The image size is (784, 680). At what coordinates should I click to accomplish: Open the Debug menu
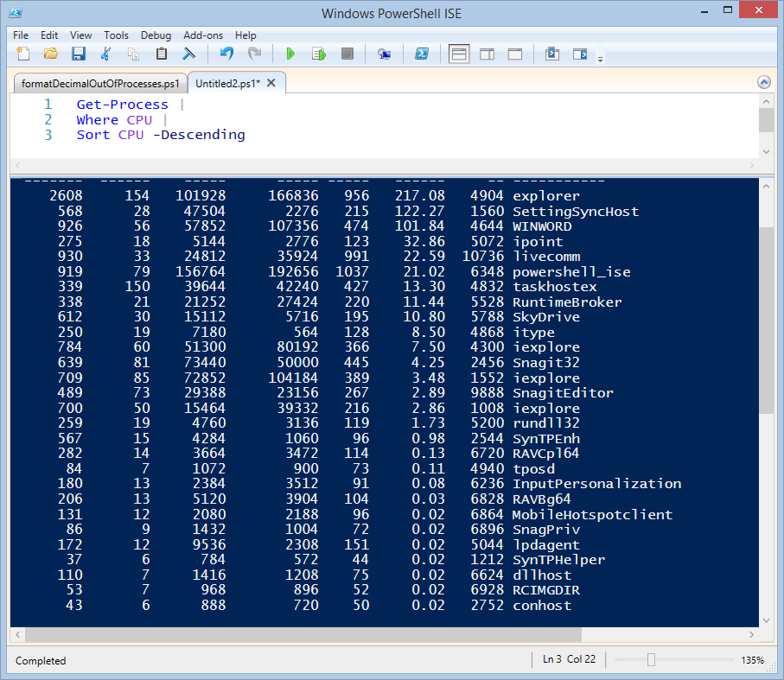tap(156, 35)
